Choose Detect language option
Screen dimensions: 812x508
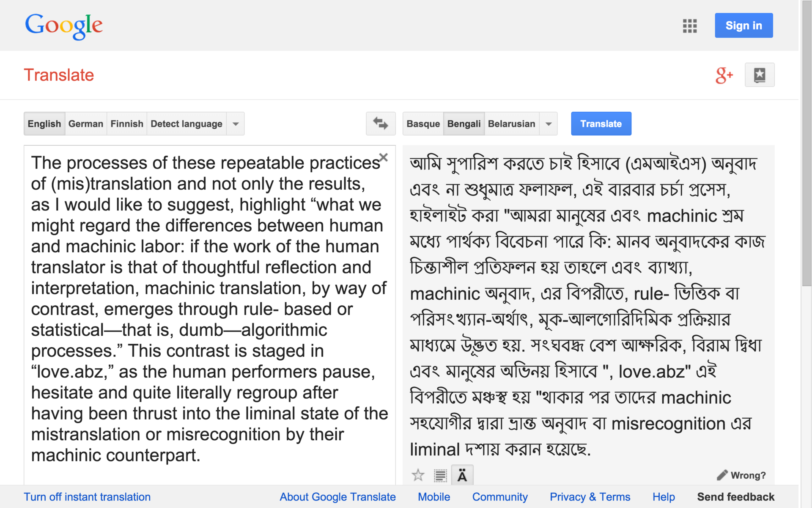pyautogui.click(x=186, y=124)
